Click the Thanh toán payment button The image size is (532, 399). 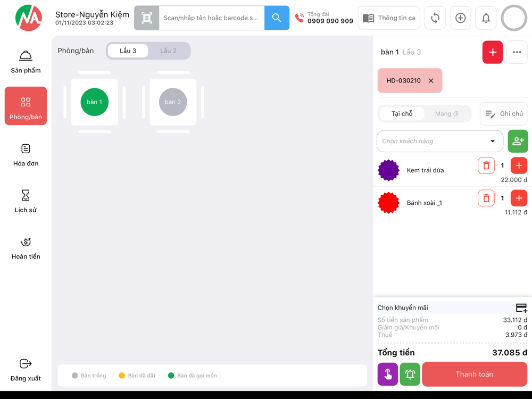[x=475, y=374]
